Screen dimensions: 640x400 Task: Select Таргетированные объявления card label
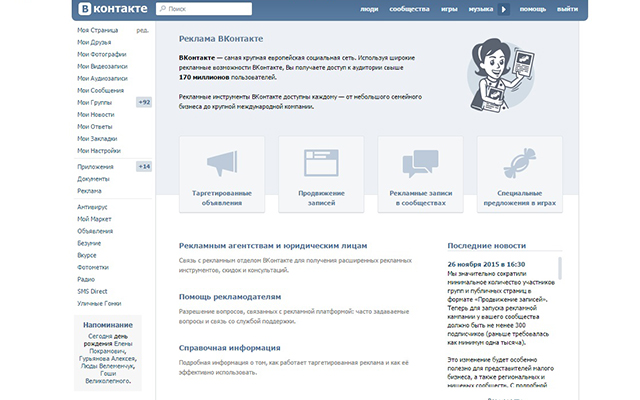(x=222, y=198)
